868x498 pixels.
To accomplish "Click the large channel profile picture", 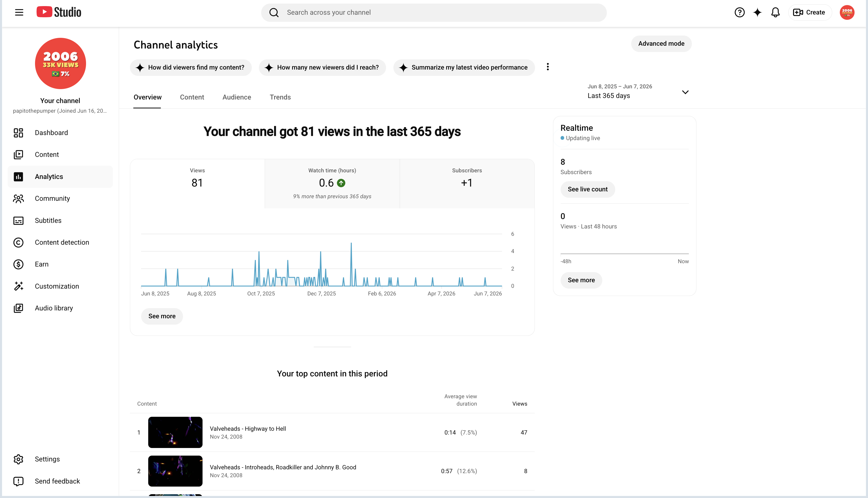I will [x=61, y=63].
